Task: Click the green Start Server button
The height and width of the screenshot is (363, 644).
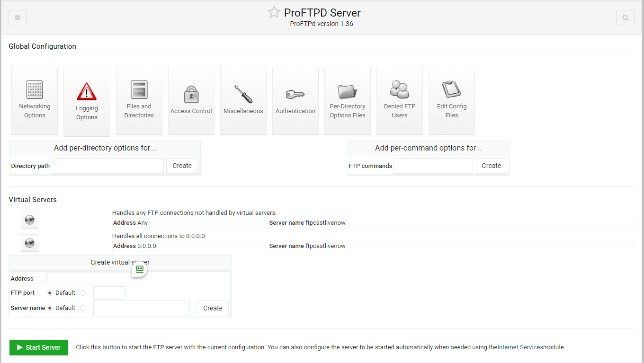Action: [39, 347]
